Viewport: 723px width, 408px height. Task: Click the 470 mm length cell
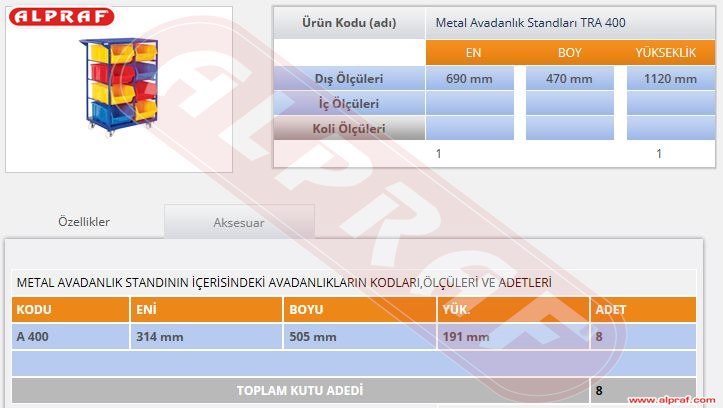pos(569,79)
